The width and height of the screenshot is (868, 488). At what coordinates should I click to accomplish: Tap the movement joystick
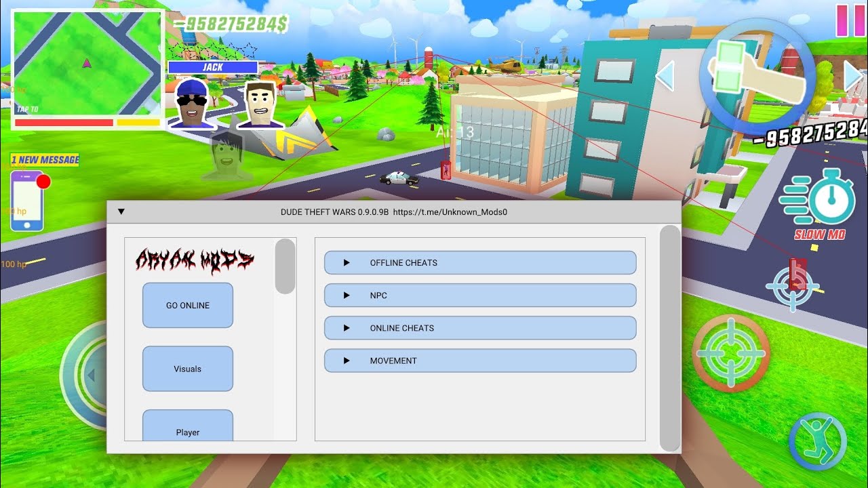pos(85,375)
